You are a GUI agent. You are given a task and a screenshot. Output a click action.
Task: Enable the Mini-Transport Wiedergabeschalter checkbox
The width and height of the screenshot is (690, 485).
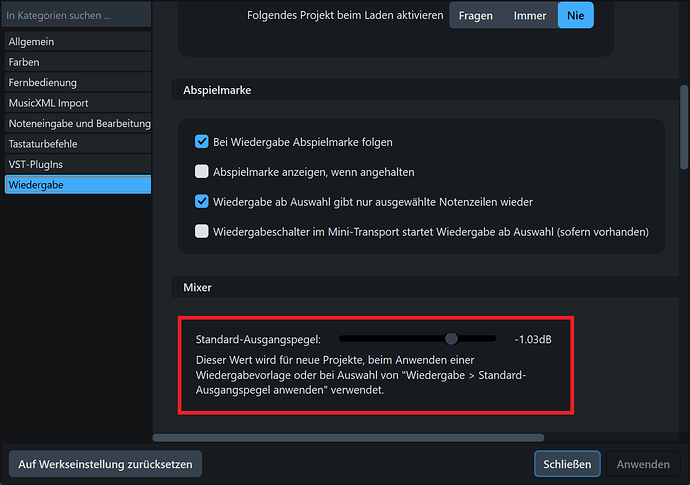coord(202,232)
